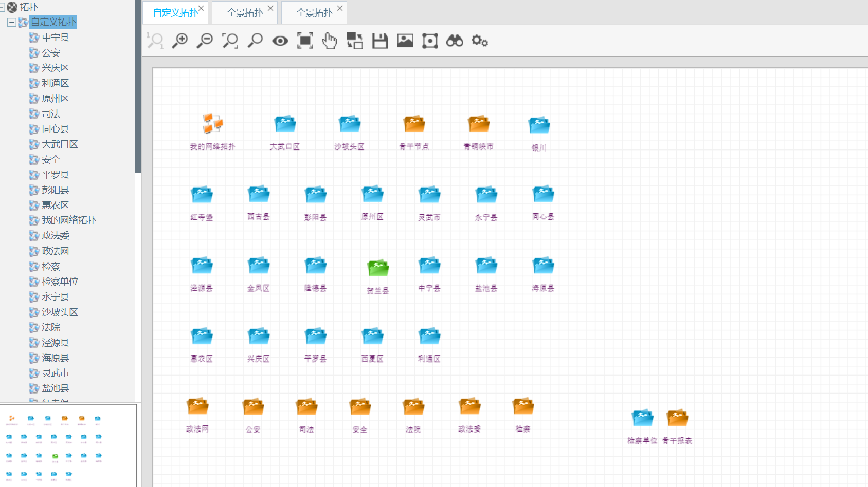
Task: Select the zoom-to-area marquee tool
Action: click(230, 41)
